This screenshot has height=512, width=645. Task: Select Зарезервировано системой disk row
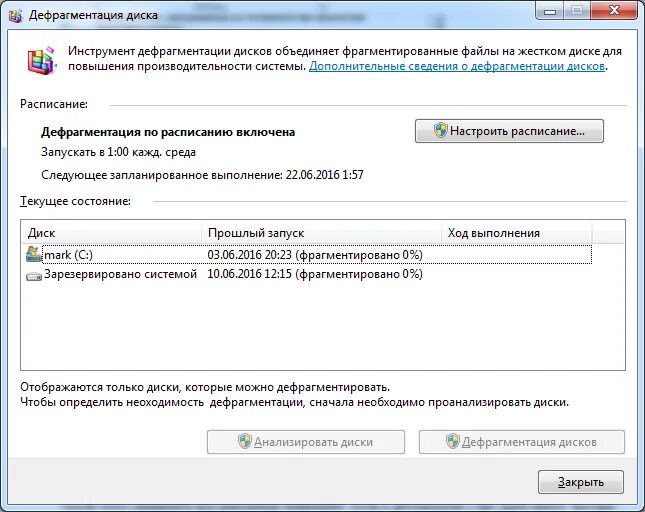click(x=309, y=274)
